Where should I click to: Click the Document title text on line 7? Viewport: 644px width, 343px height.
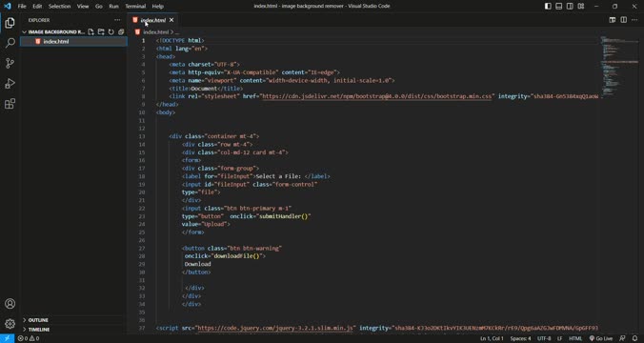click(204, 89)
